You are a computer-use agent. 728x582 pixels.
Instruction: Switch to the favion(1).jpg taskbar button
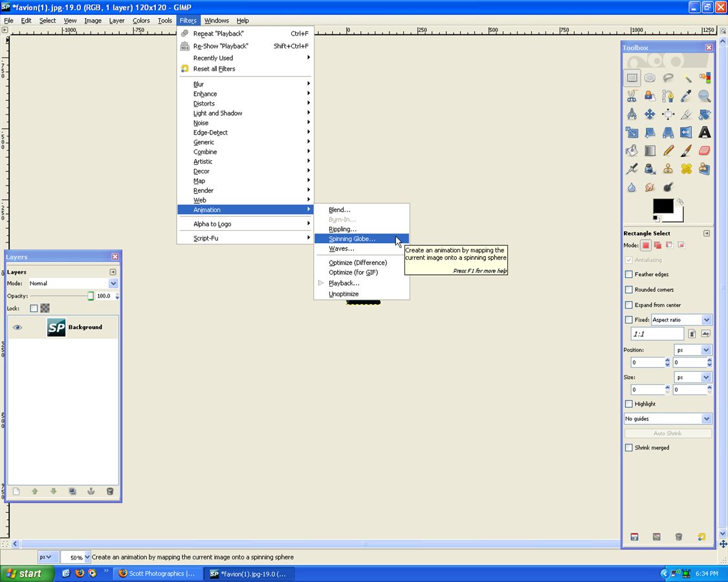[x=250, y=574]
